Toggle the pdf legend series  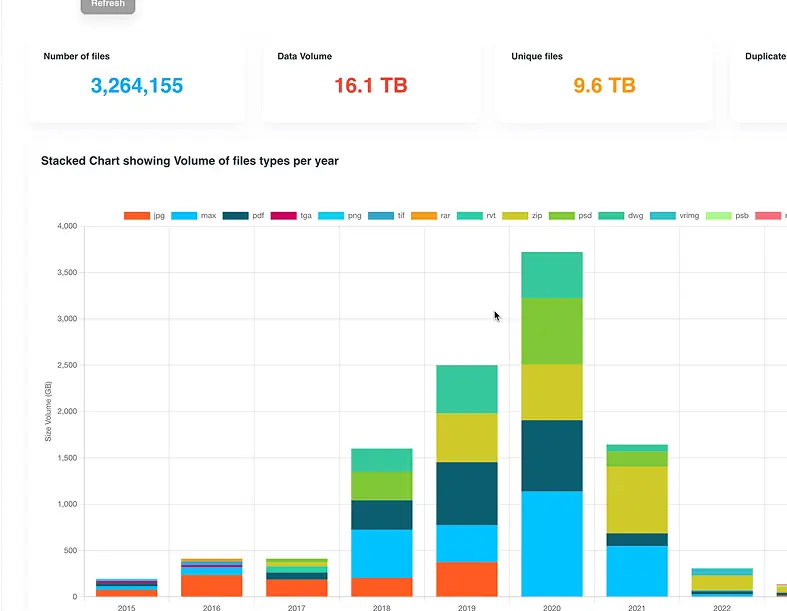[x=243, y=215]
